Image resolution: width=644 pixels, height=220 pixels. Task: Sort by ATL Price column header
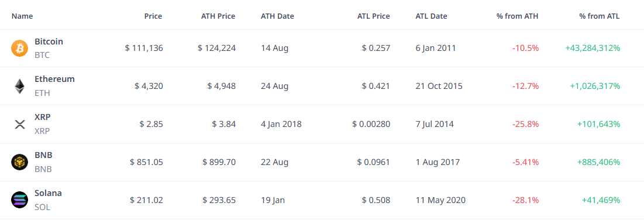pyautogui.click(x=373, y=16)
